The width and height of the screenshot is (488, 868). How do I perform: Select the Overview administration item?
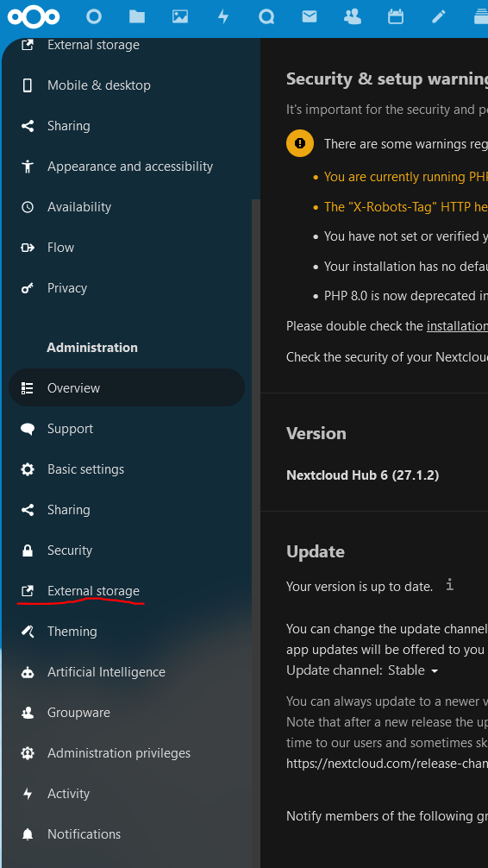pos(127,388)
